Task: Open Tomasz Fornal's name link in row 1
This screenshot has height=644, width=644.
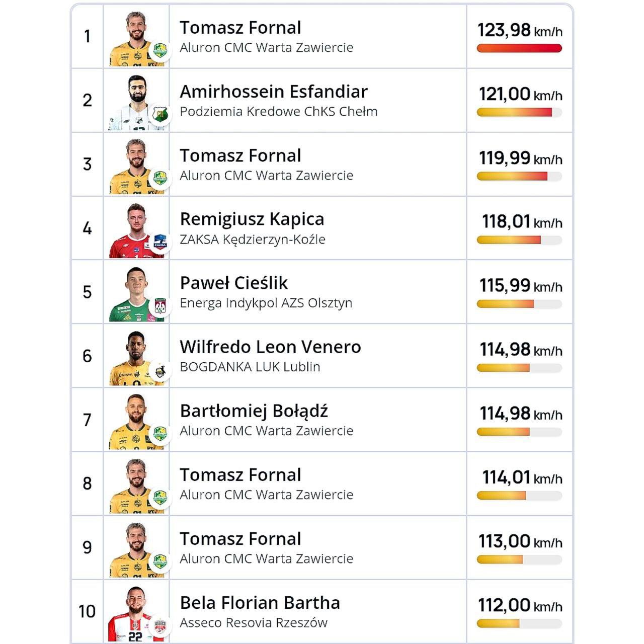Action: point(240,28)
